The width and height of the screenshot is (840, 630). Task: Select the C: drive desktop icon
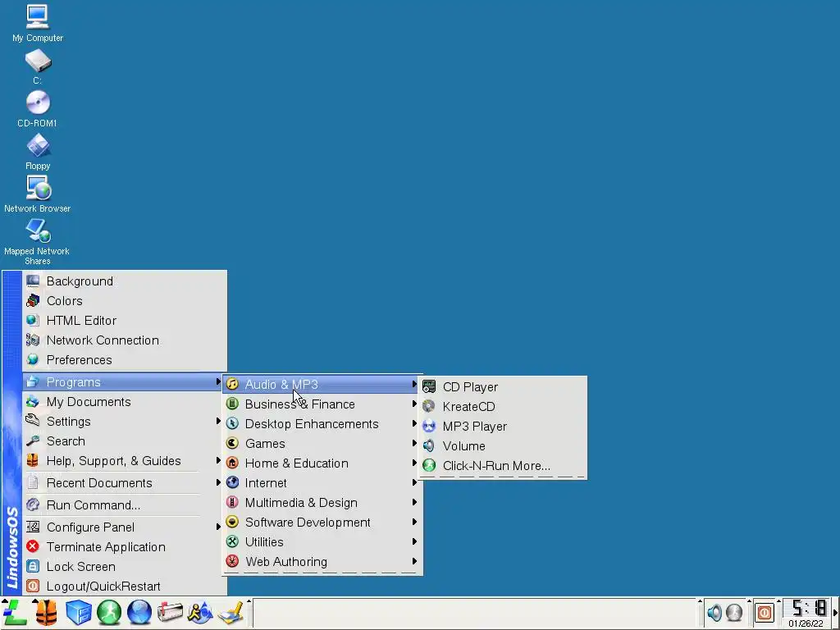38,67
